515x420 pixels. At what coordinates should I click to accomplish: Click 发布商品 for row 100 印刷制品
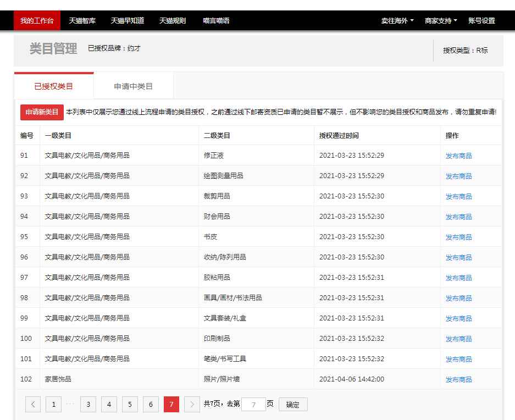(458, 339)
